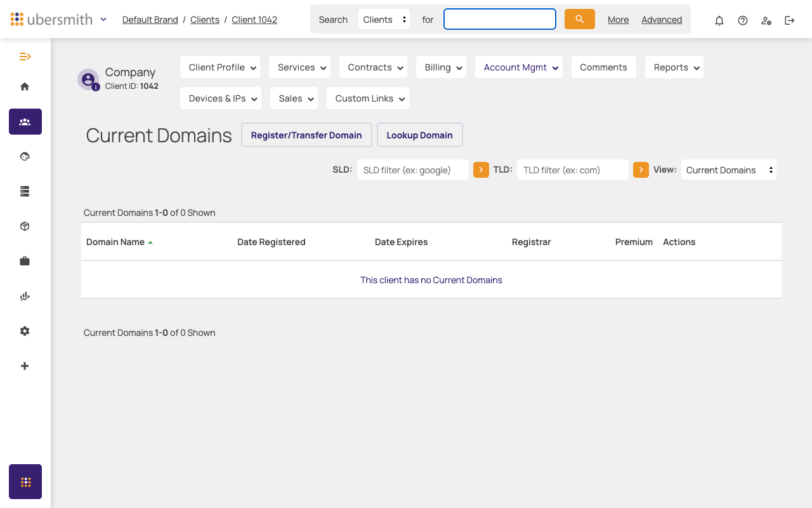Expand the Custom Links menu
Screen dimensions: 812x508
368,98
